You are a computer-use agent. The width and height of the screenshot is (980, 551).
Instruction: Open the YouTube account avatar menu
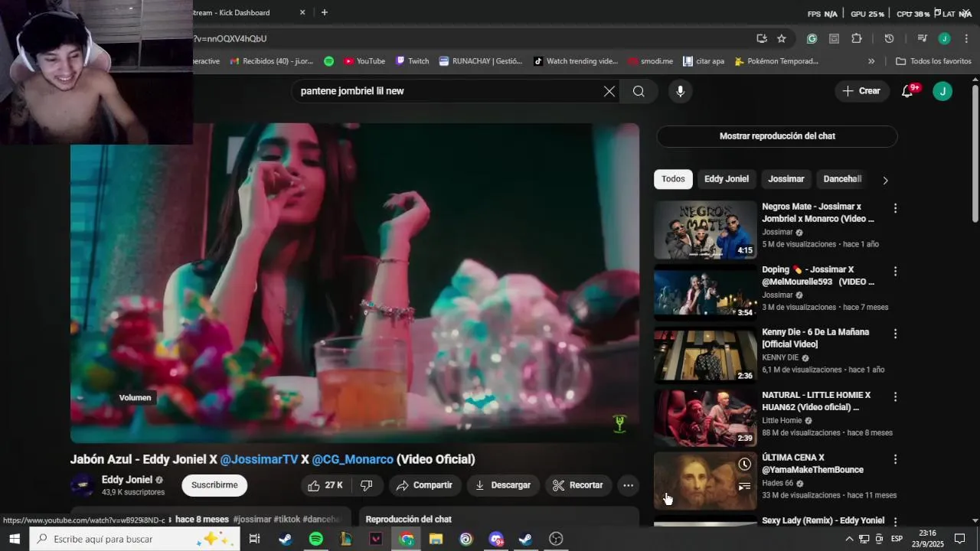(942, 91)
